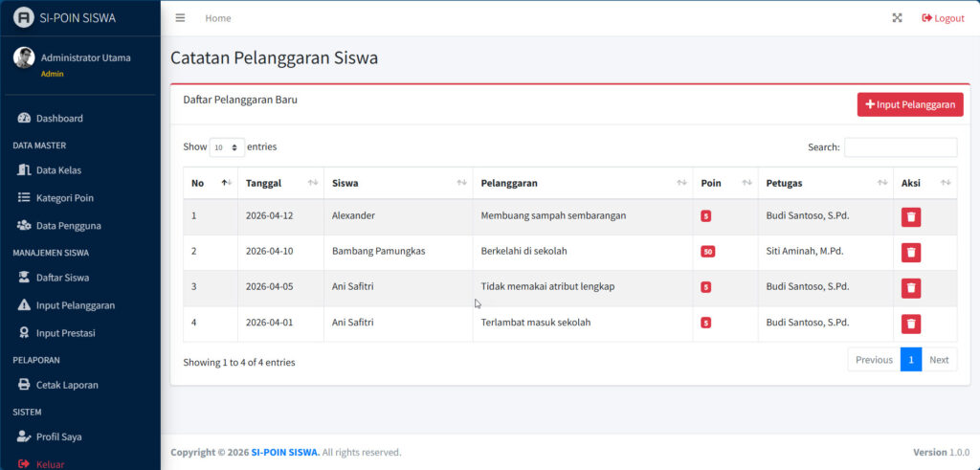Viewport: 980px width, 470px height.
Task: Select Cetak Laporan menu item
Action: coord(67,385)
